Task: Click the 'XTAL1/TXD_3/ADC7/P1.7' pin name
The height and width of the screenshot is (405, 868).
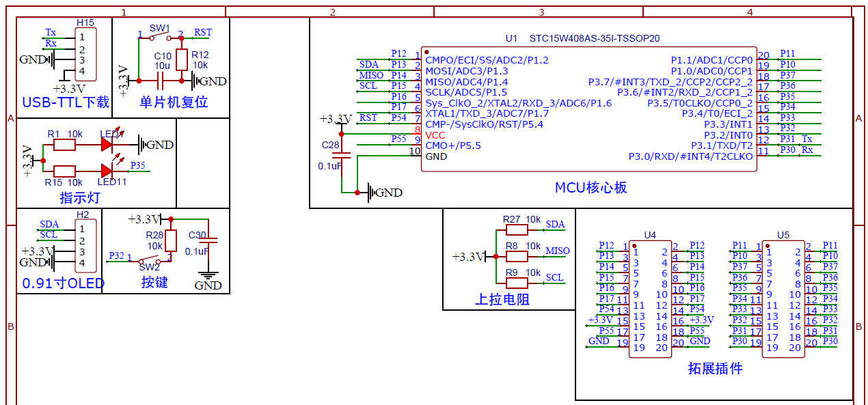Action: pos(487,113)
